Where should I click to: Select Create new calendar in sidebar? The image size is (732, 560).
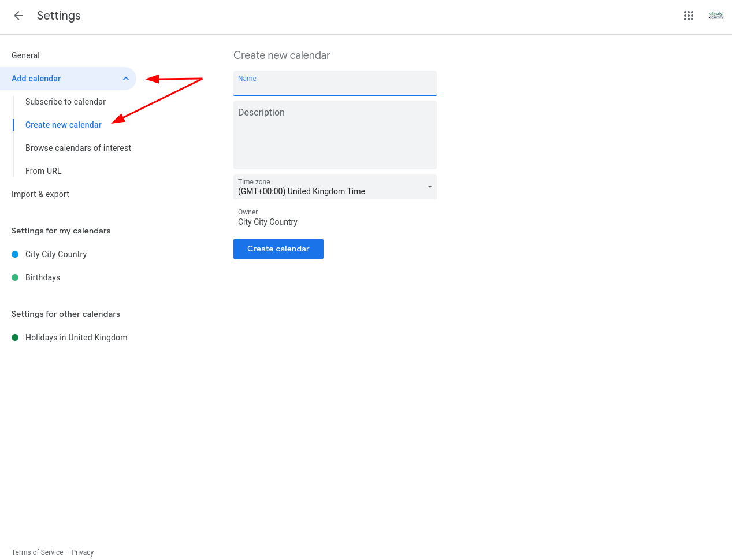(x=64, y=125)
